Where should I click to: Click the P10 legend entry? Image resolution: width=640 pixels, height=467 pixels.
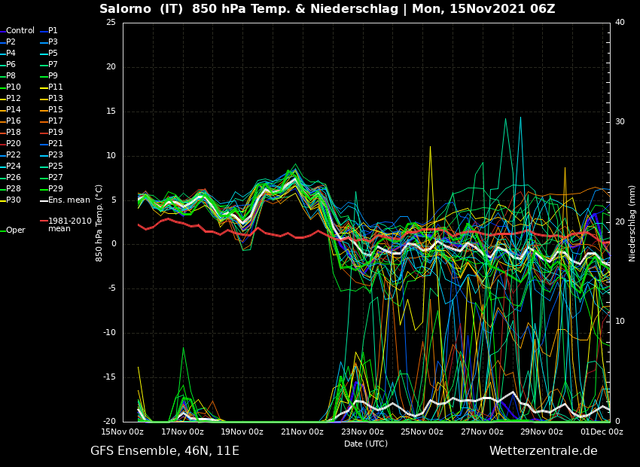[x=10, y=87]
